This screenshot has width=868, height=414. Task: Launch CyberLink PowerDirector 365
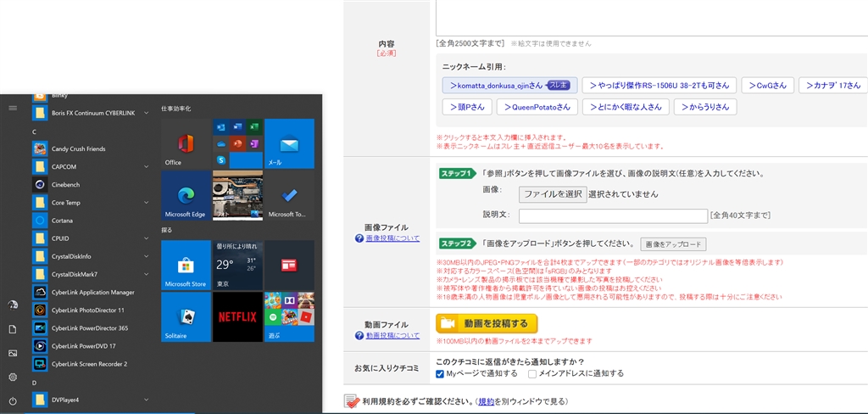click(x=91, y=328)
